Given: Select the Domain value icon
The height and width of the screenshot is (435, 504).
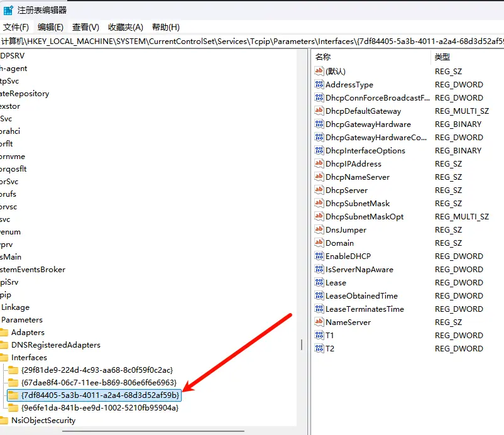Looking at the screenshot, I should 319,243.
